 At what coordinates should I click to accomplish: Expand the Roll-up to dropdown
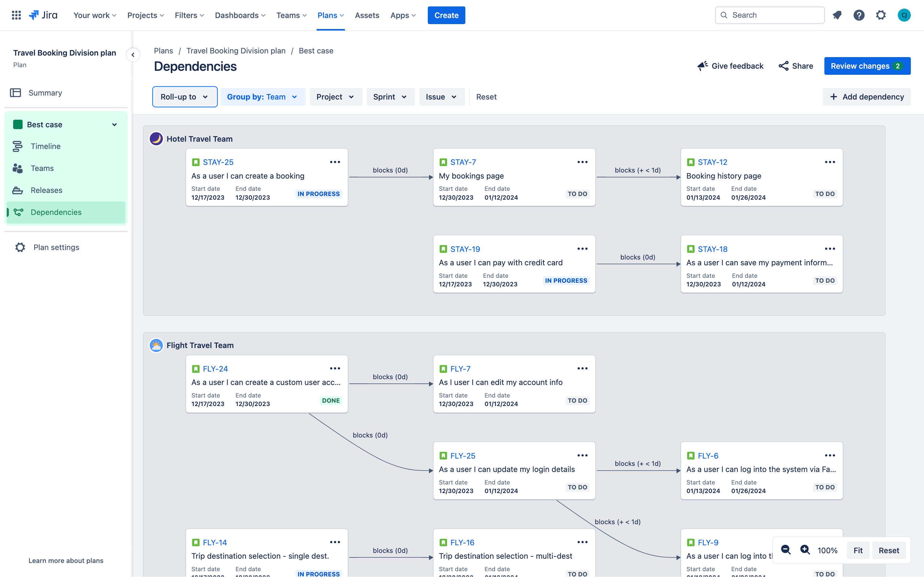[x=184, y=97]
